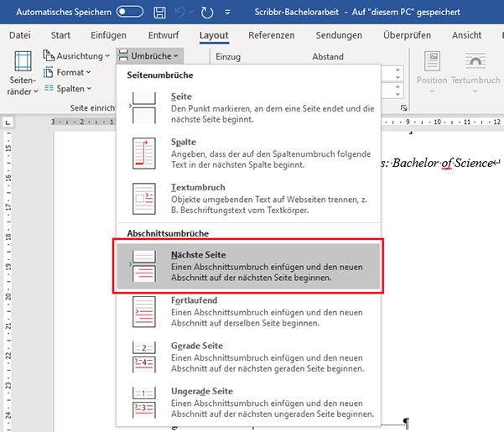Switch to the Einfügen tab
Screen dimensions: 504x432
coord(108,35)
